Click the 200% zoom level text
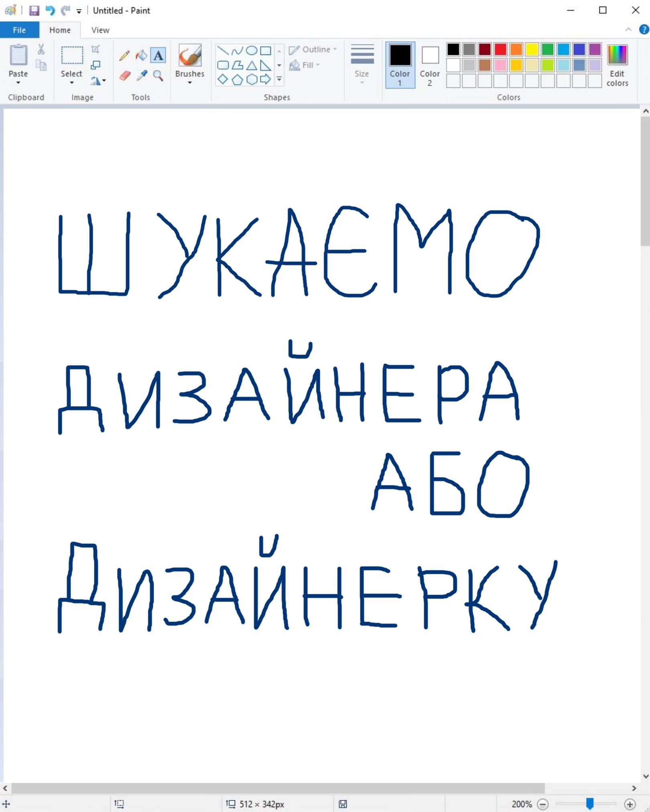The height and width of the screenshot is (812, 650). point(522,804)
